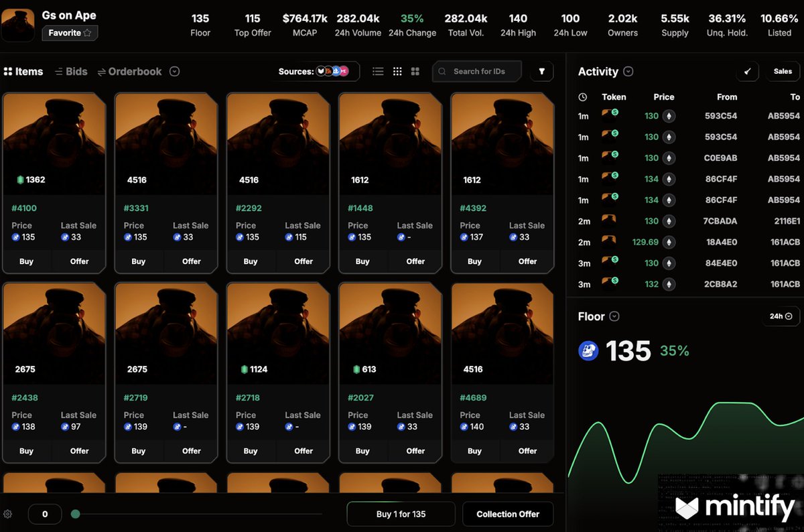This screenshot has height=532, width=804.
Task: Select the Items tab
Action: pyautogui.click(x=23, y=72)
